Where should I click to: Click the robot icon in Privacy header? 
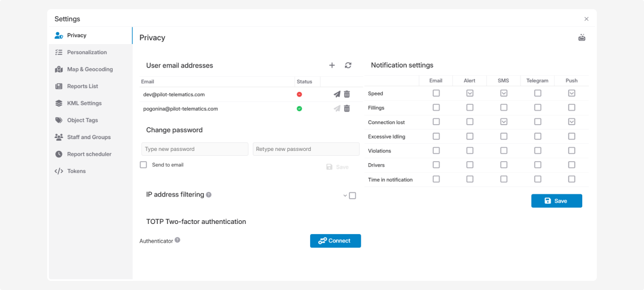coord(582,38)
